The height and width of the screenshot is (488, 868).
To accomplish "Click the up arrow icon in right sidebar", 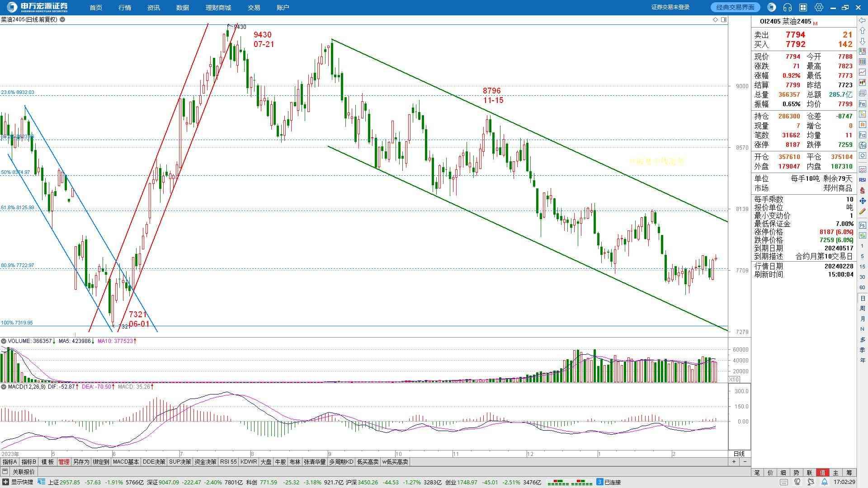I will pyautogui.click(x=862, y=31).
